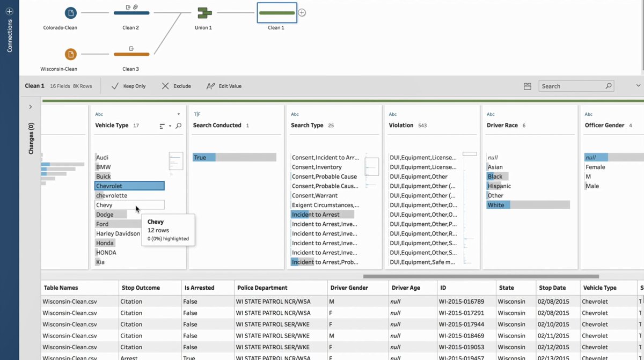The height and width of the screenshot is (360, 644).
Task: Select the Buick value
Action: click(129, 177)
